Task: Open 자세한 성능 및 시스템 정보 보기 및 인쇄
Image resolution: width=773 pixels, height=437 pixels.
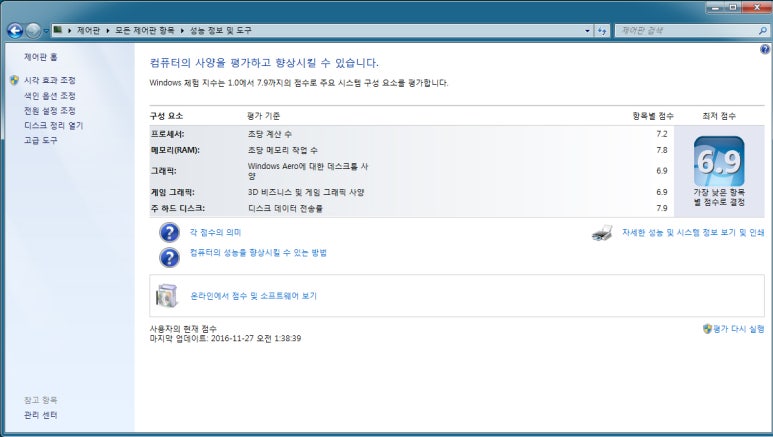Action: point(693,232)
